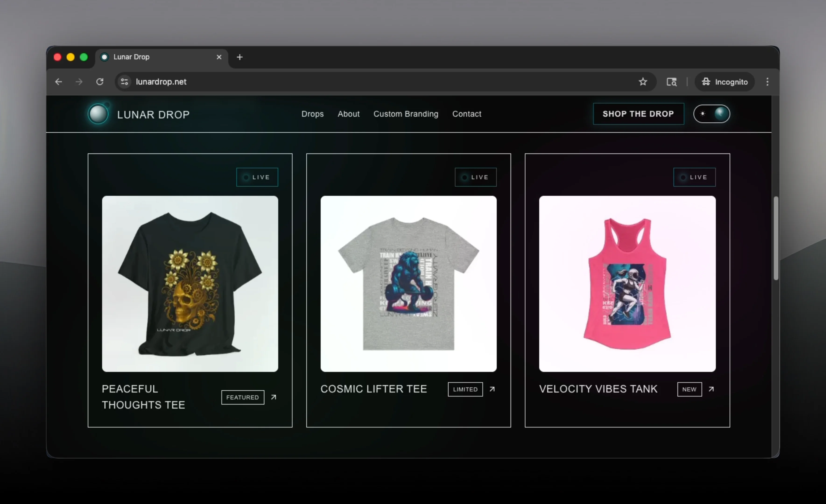Bookmark this page with the star icon

[643, 82]
